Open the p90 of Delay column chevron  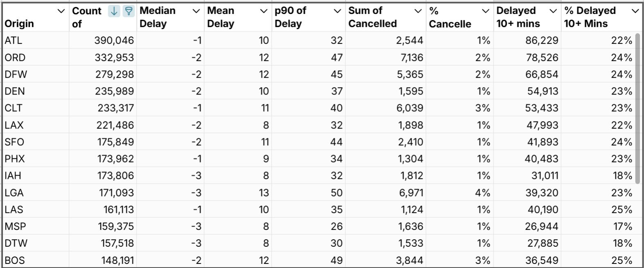337,11
